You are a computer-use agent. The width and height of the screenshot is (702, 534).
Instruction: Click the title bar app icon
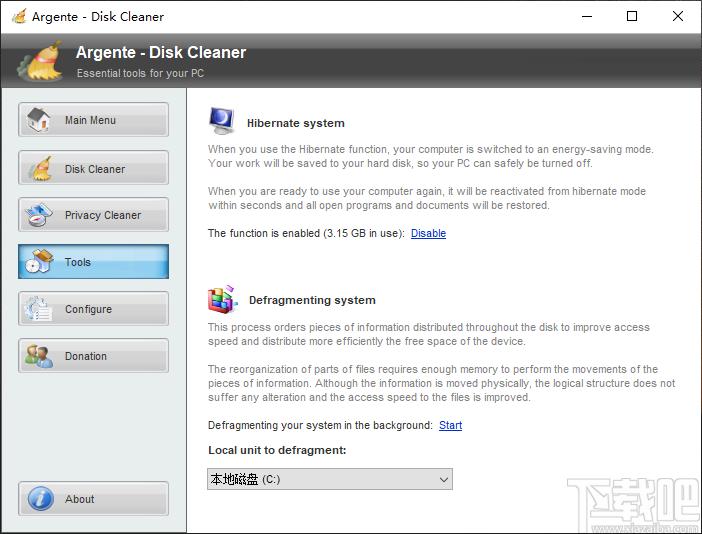(19, 17)
